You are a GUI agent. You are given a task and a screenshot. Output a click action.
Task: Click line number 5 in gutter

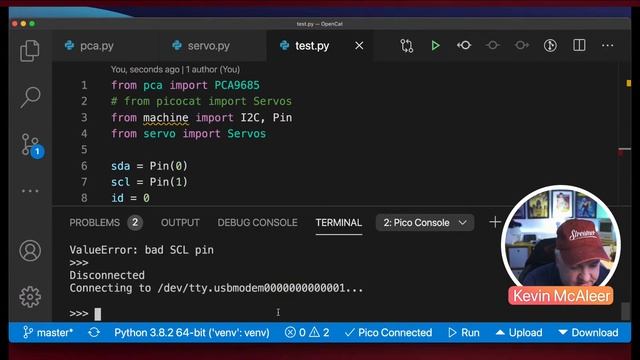84,150
